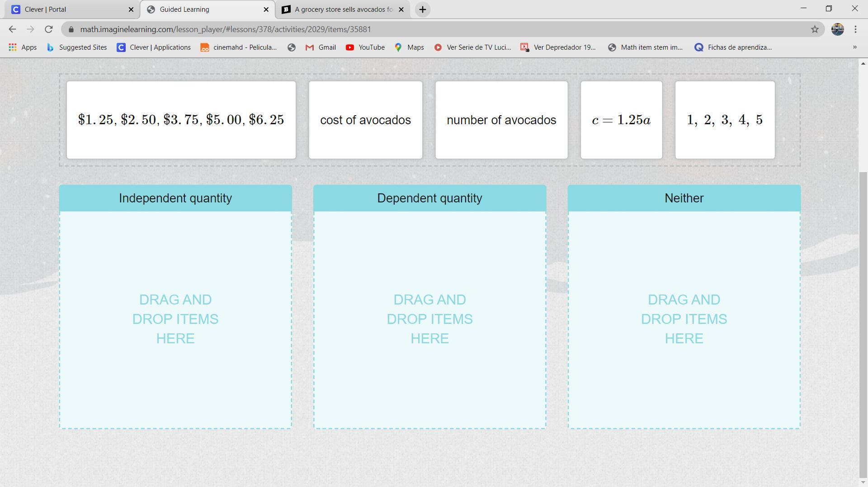Viewport: 868px width, 487px height.
Task: Bookmark this page with the star icon
Action: pos(815,29)
